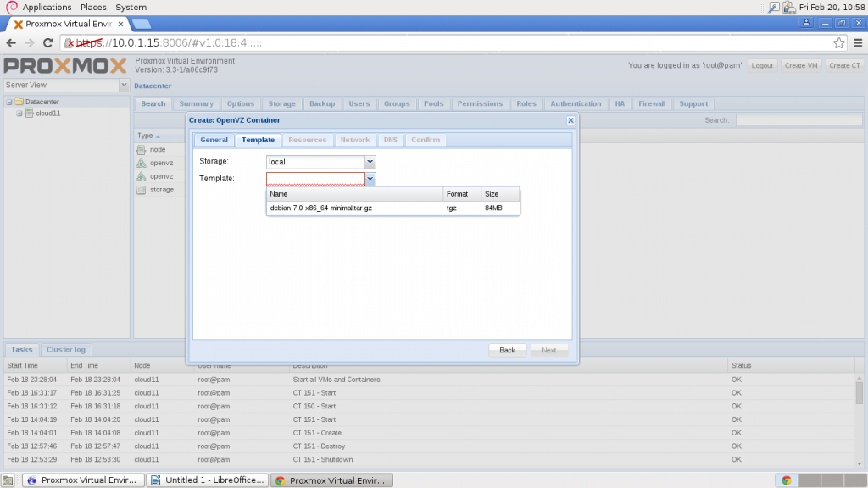Viewport: 868px width, 488px height.
Task: Click the second openvz container icon
Action: 142,176
